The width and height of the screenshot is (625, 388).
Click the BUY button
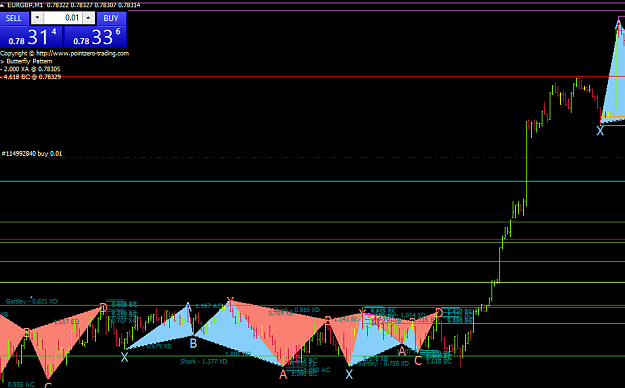pyautogui.click(x=111, y=18)
